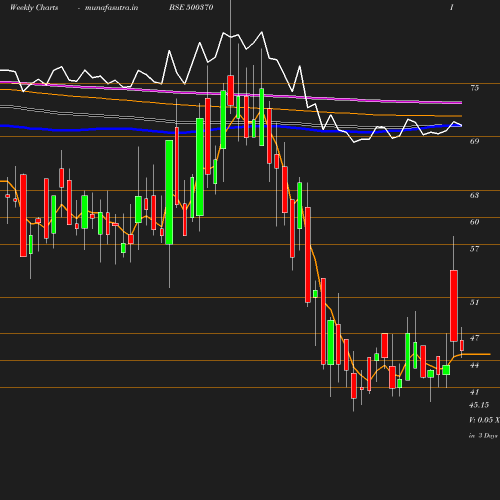The width and height of the screenshot is (500, 500).
Task: Click the 'Weekly Charts' title text
Action: (34, 8)
